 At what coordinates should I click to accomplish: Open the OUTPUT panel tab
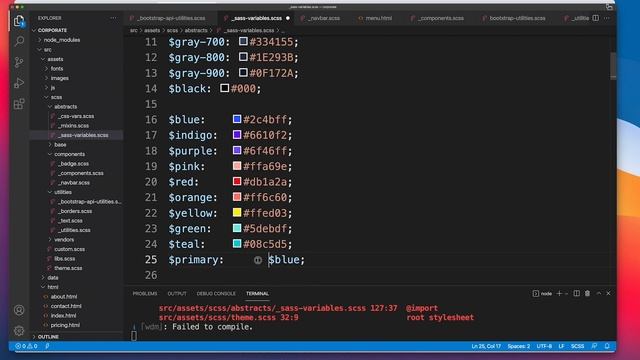click(x=177, y=293)
